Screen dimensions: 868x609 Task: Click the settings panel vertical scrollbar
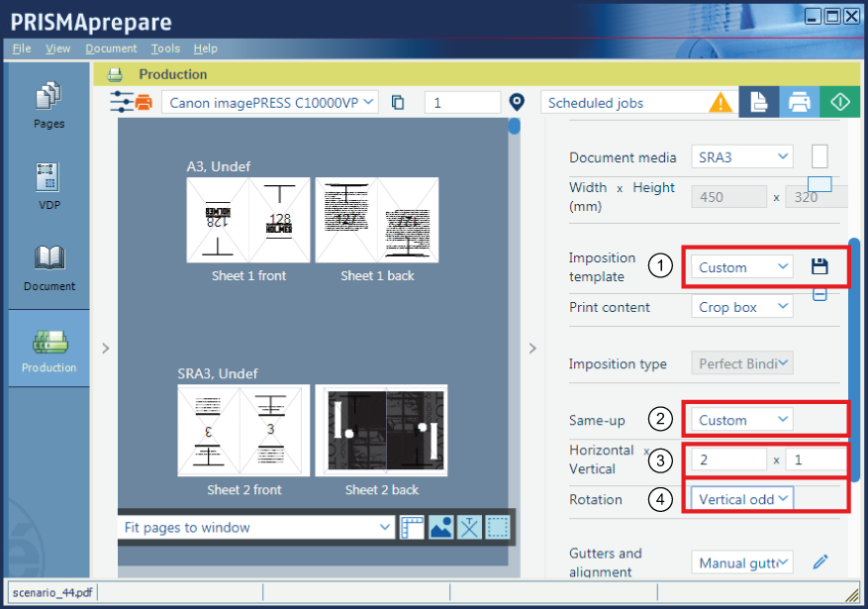click(854, 317)
